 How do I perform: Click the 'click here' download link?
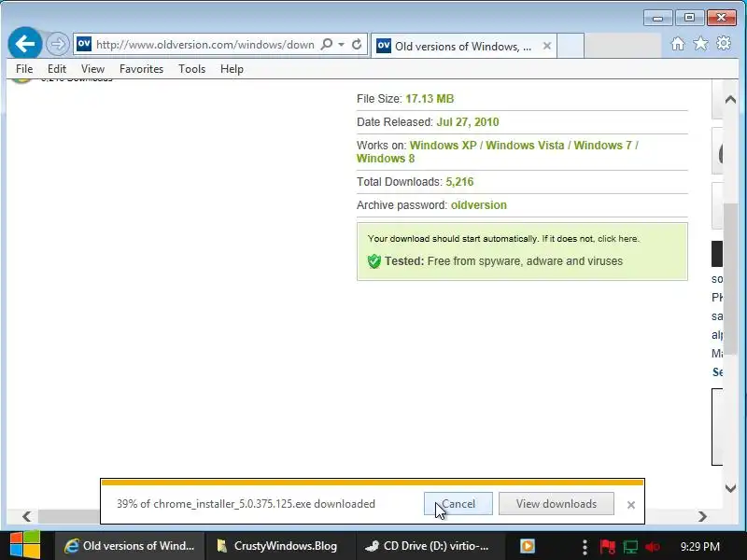[x=618, y=239]
